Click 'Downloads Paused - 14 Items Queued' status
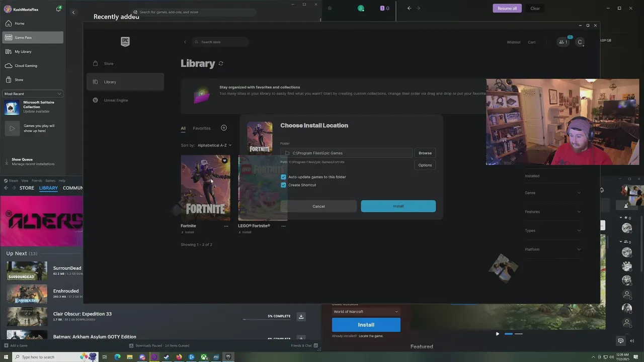 [159, 345]
